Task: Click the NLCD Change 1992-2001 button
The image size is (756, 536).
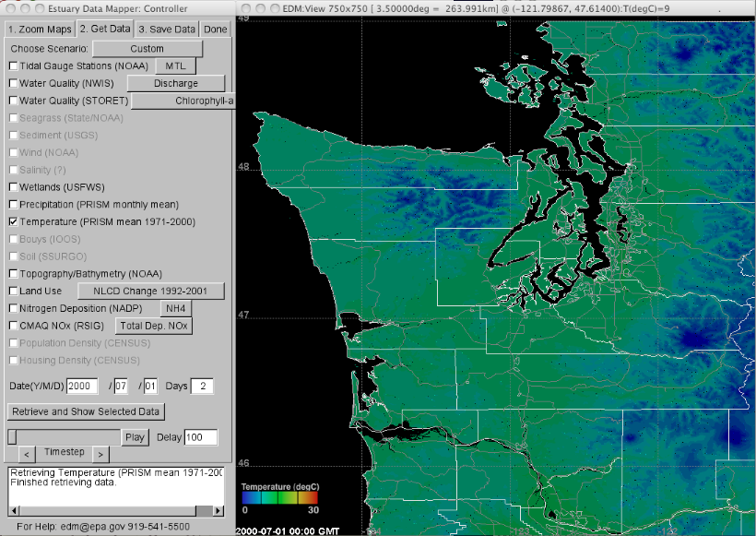Action: point(153,291)
